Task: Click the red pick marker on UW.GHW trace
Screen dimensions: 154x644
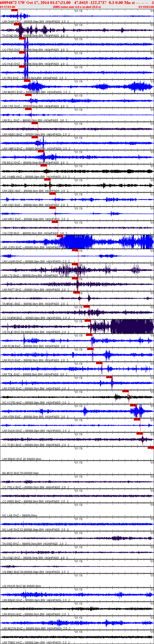Action: (x=15, y=10)
